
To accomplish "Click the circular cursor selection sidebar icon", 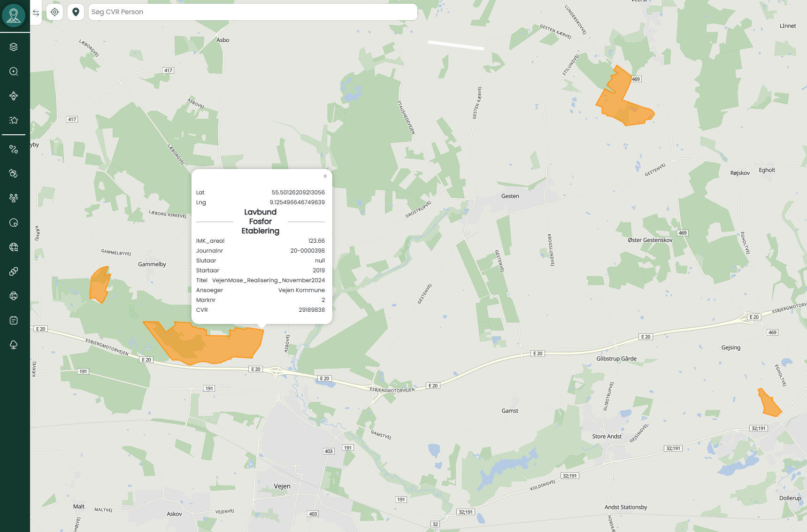I will [14, 223].
